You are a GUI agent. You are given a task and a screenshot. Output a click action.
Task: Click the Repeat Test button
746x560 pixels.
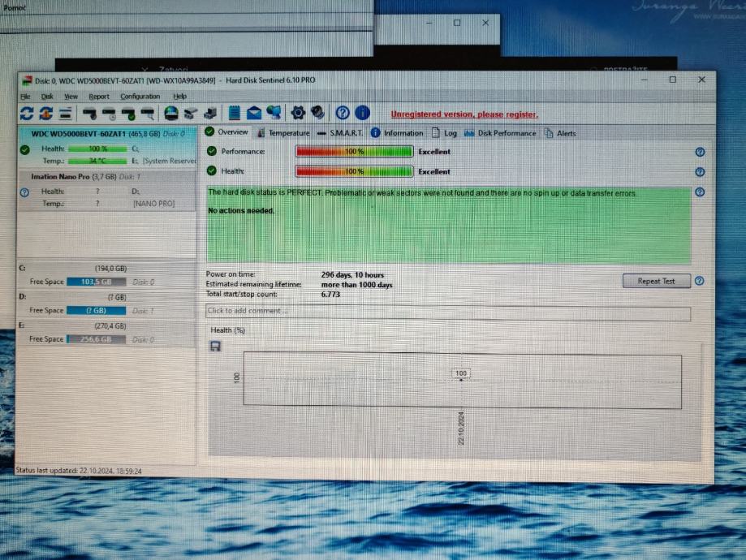pyautogui.click(x=656, y=281)
